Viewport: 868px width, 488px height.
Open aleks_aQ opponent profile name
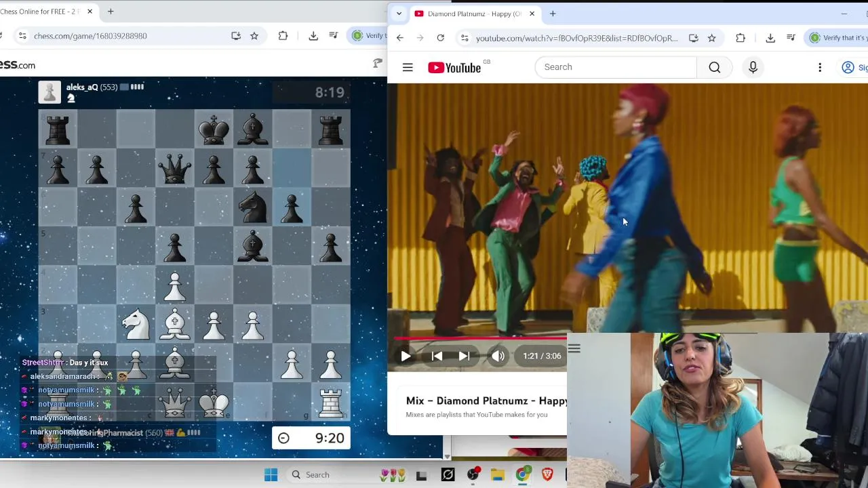(x=82, y=87)
